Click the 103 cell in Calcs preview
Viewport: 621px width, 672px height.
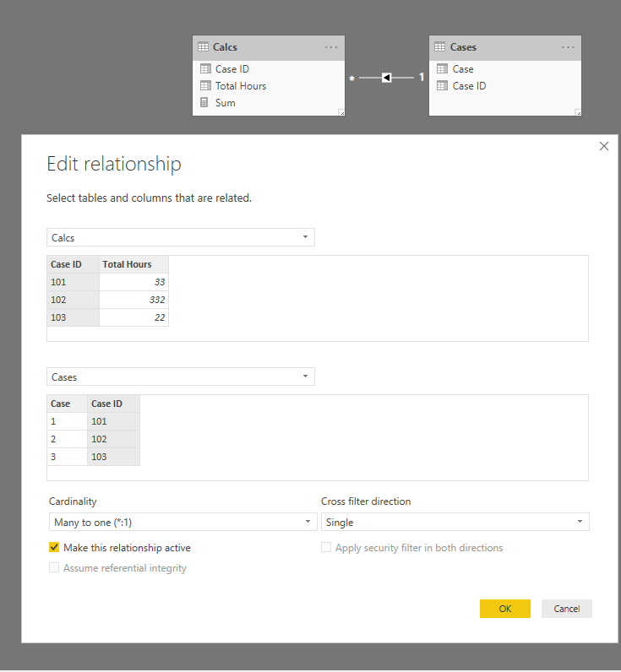tap(73, 317)
